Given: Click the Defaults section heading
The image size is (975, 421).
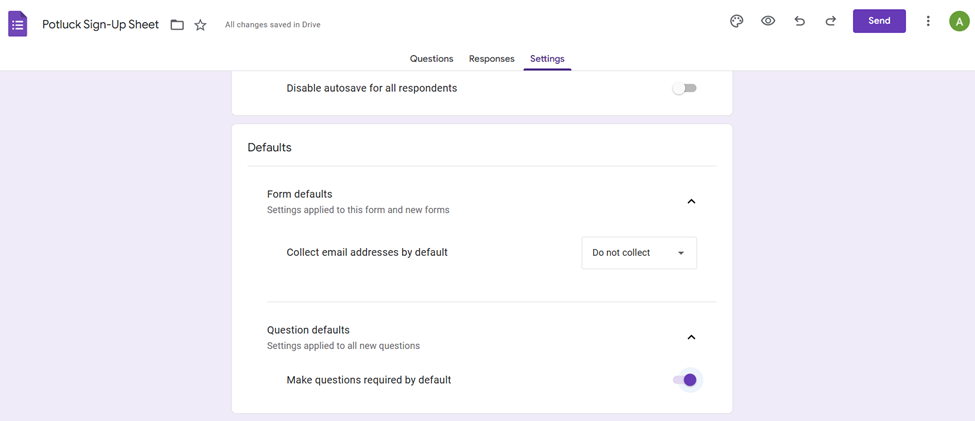Looking at the screenshot, I should (x=270, y=147).
